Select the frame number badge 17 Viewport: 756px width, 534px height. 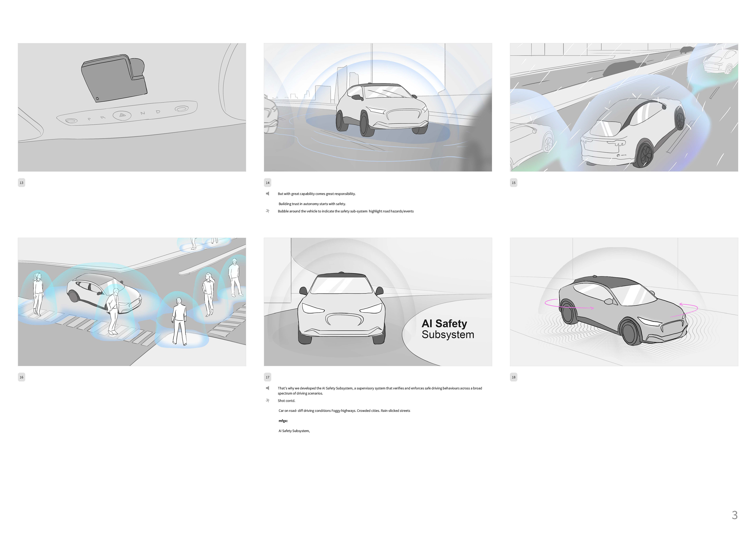pos(268,377)
